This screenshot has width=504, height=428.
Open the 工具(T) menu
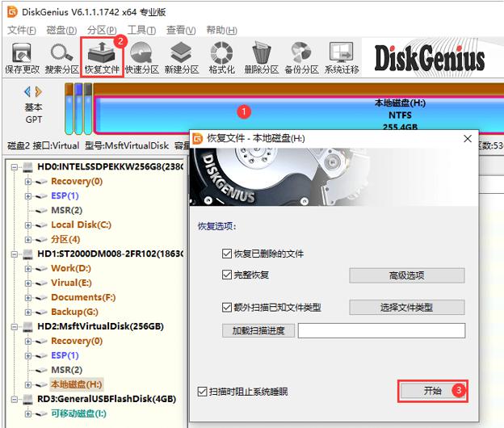[141, 30]
